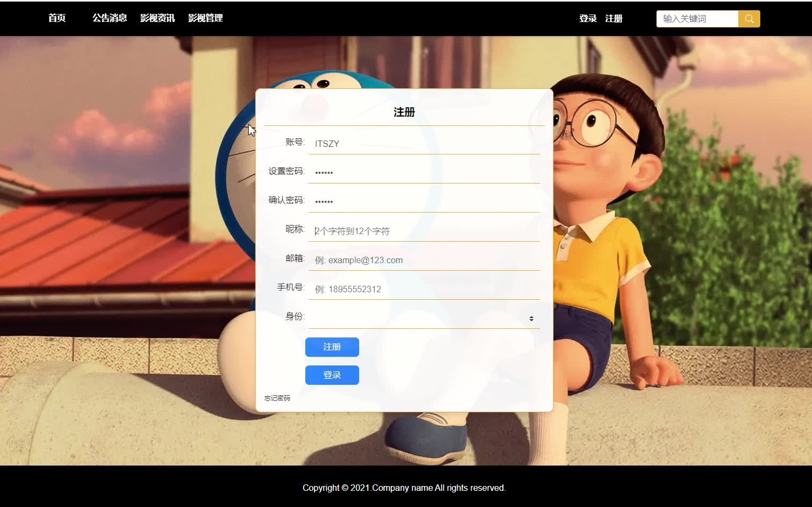Click the yellow search magnifier icon
The width and height of the screenshot is (812, 507).
tap(749, 19)
